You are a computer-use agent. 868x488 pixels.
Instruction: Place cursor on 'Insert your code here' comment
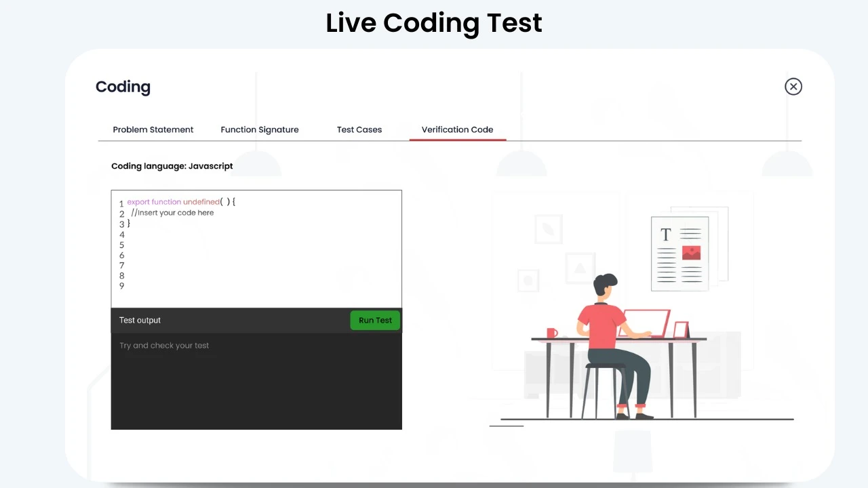[x=174, y=213]
